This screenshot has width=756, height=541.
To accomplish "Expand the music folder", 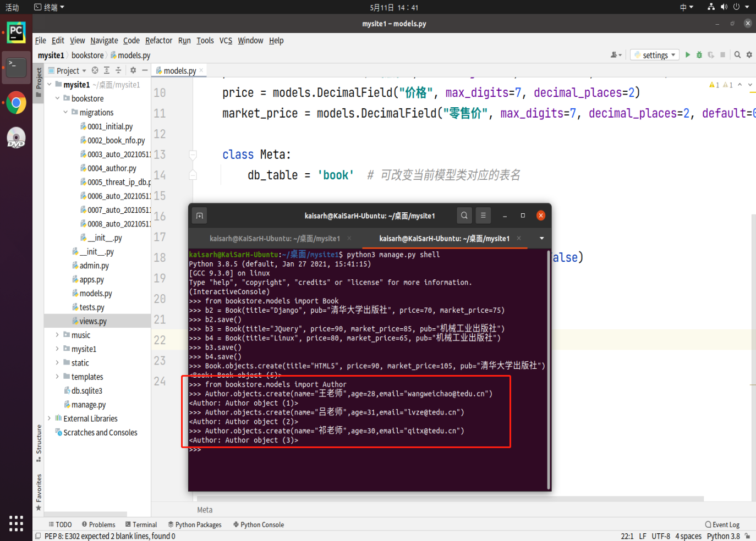I will tap(57, 335).
